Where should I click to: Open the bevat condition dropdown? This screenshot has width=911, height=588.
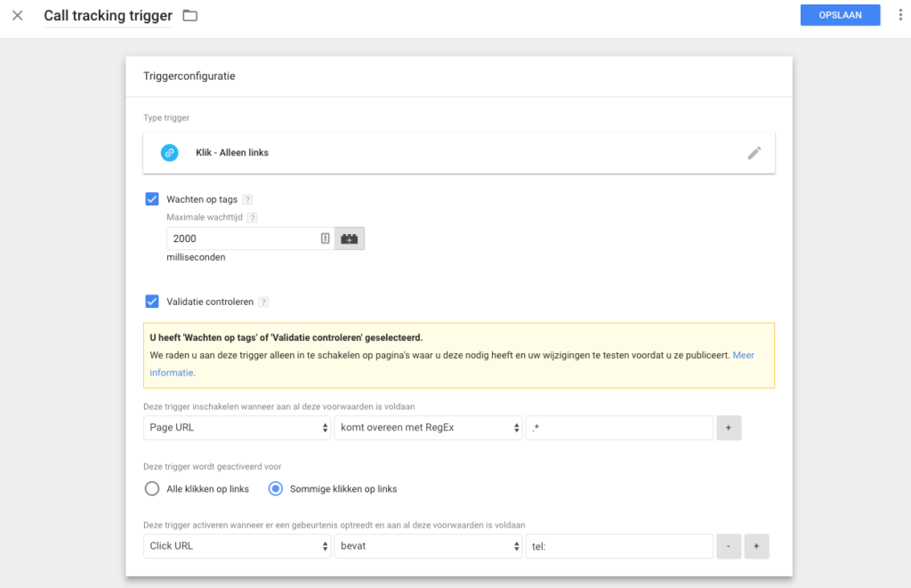[428, 546]
